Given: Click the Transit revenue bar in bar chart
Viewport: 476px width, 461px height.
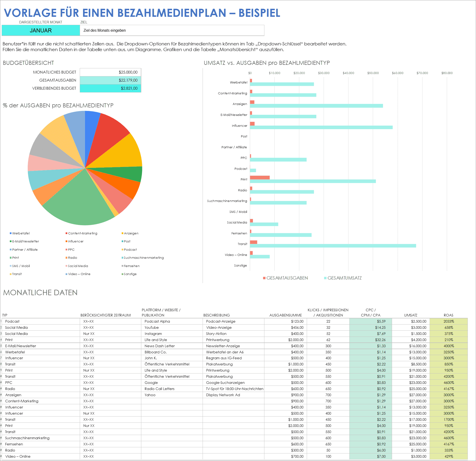Looking at the screenshot, I should [x=333, y=246].
